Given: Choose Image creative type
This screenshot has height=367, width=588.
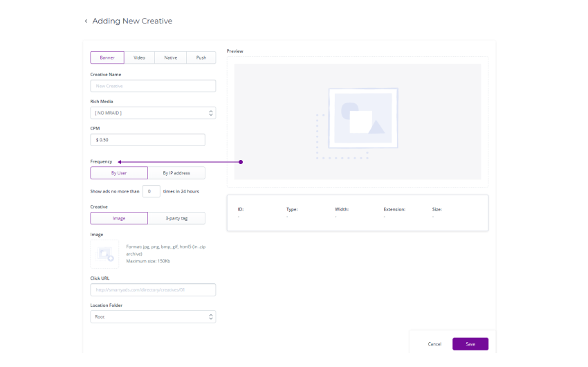Looking at the screenshot, I should (x=119, y=218).
